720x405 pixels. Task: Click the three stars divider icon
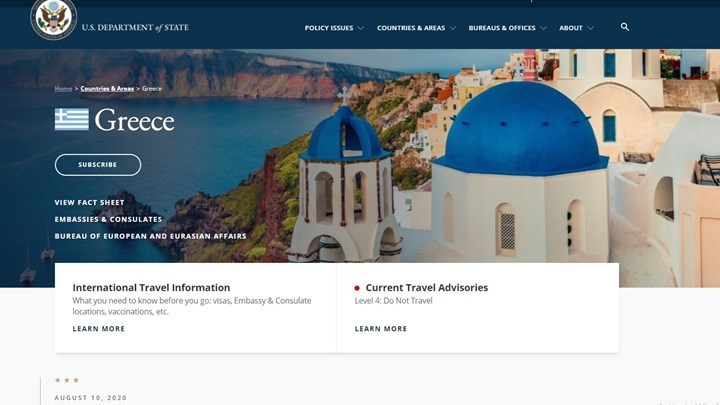[67, 380]
